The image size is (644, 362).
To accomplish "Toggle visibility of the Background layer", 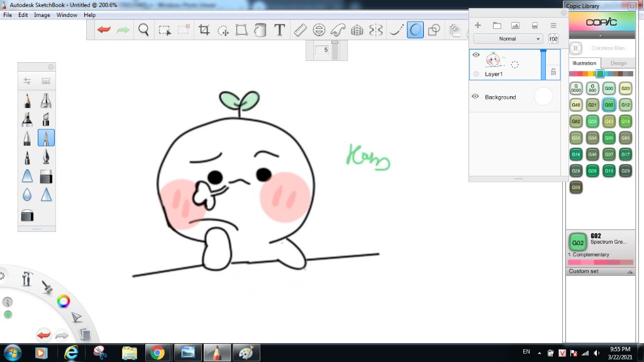I will tap(475, 97).
